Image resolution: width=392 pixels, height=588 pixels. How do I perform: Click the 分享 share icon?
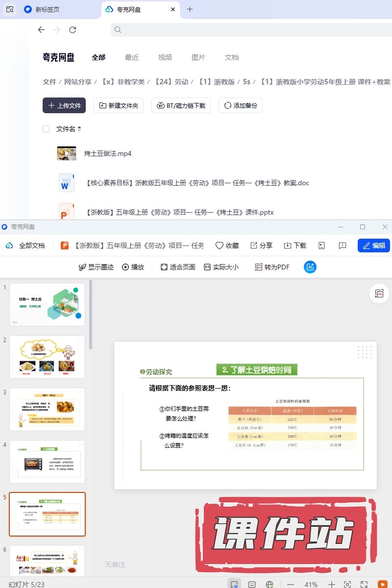(x=254, y=245)
